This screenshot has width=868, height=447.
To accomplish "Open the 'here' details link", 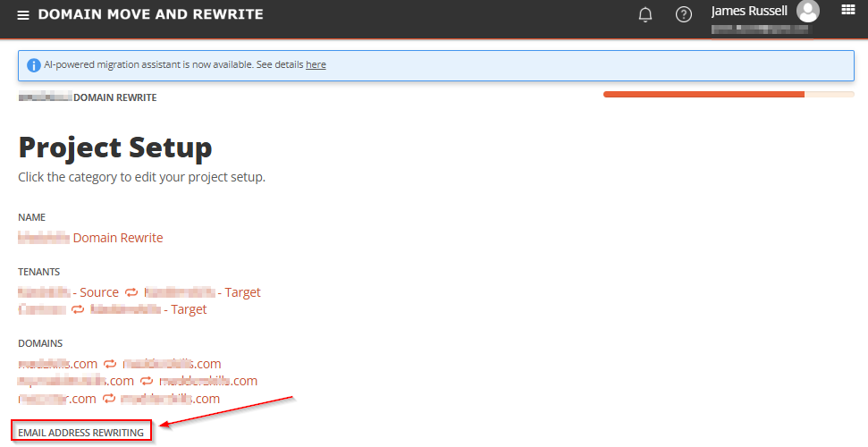I will [316, 64].
